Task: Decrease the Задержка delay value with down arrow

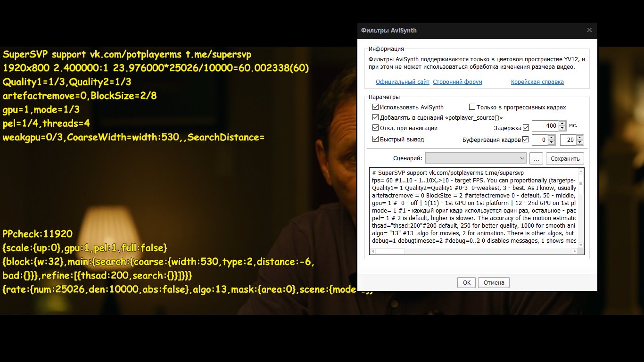Action: (x=562, y=128)
